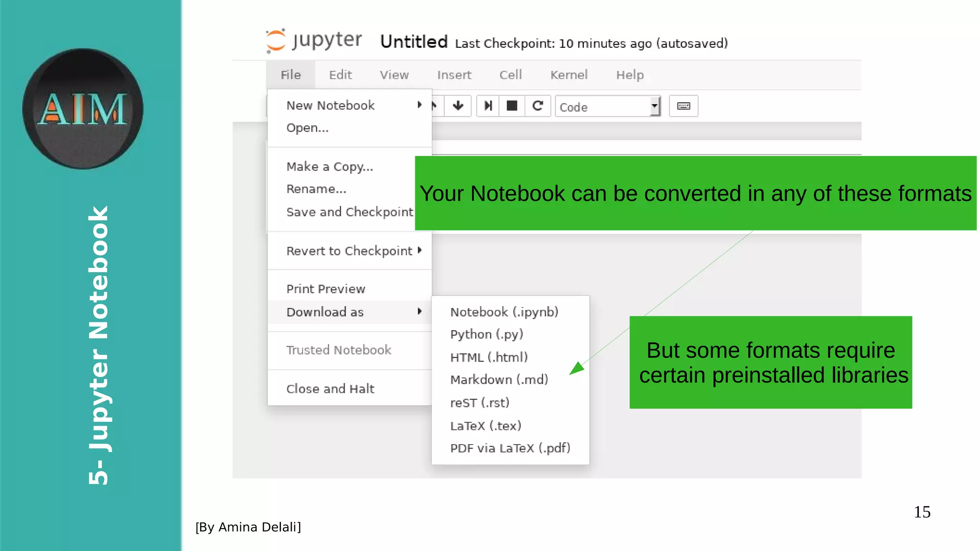Open the command palette keyboard icon
This screenshot has width=980, height=551.
[683, 106]
